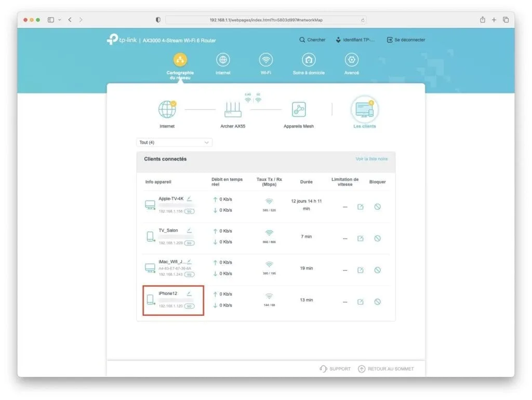Select the Archer AX55 router icon
This screenshot has width=532, height=400.
click(233, 109)
